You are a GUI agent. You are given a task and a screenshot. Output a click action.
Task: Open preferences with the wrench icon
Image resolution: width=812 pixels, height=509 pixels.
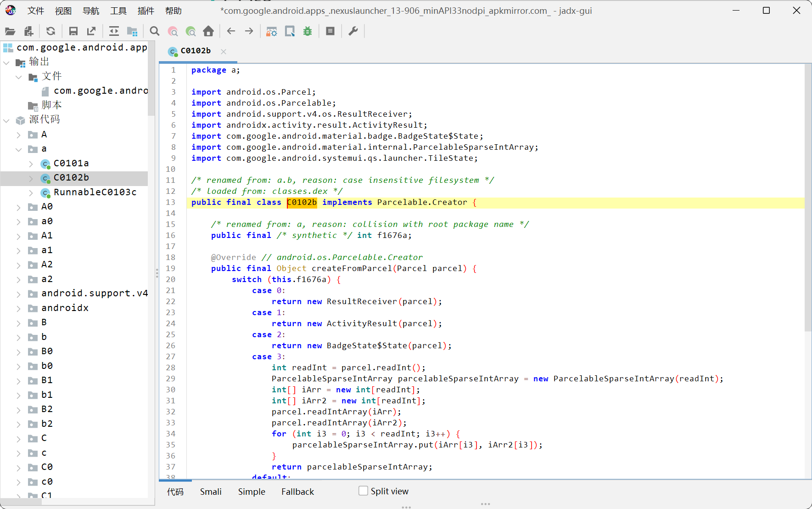click(353, 31)
